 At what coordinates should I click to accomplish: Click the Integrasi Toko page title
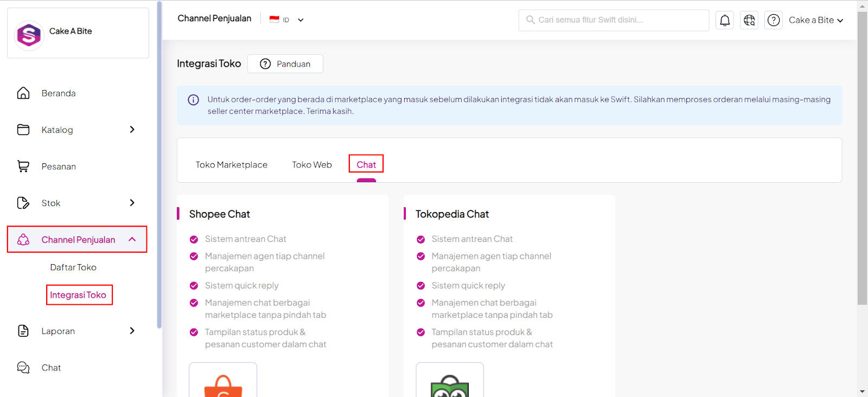209,63
